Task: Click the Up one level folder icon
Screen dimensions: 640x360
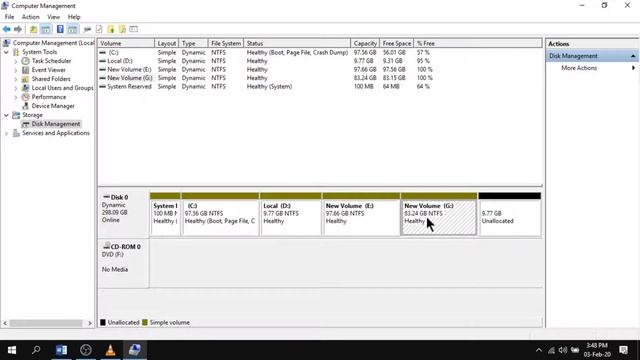Action: point(33,29)
